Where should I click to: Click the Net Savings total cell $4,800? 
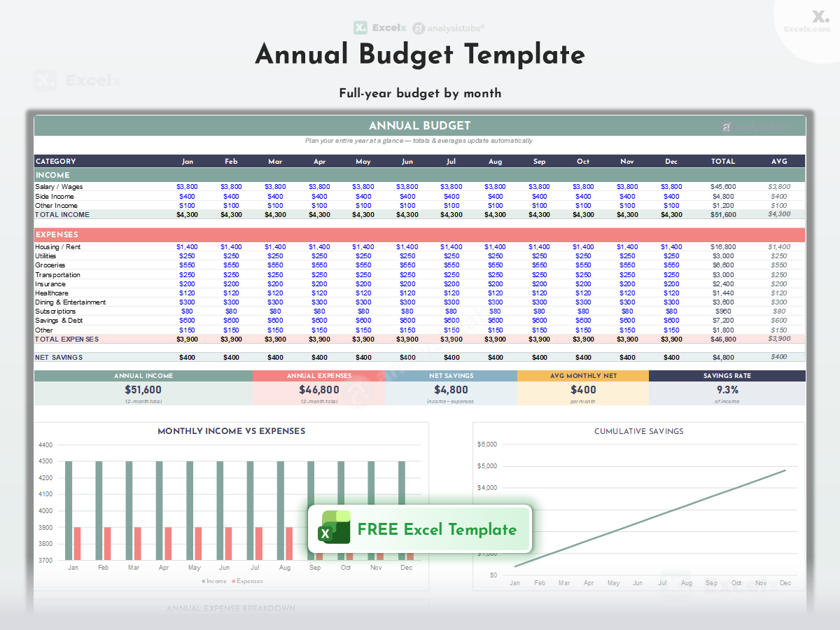point(723,358)
